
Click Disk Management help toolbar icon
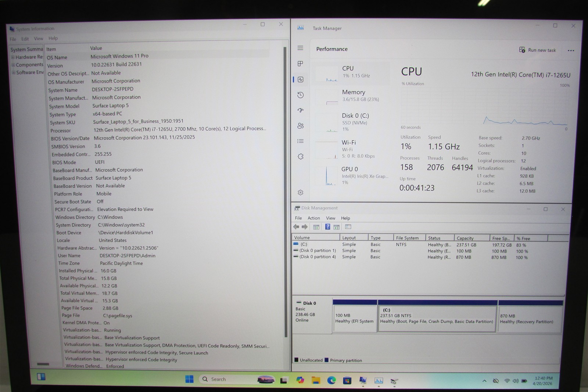(327, 227)
